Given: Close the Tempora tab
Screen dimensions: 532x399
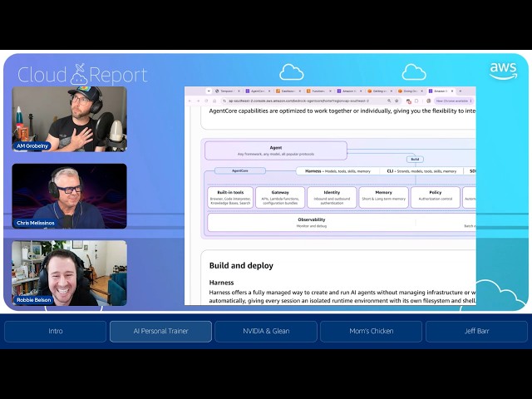Looking at the screenshot, I should pos(239,91).
